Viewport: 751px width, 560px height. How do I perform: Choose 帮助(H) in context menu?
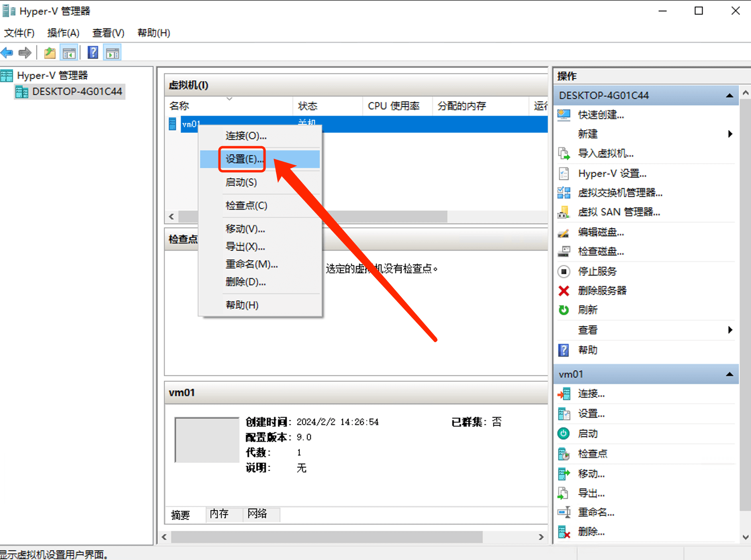260,305
